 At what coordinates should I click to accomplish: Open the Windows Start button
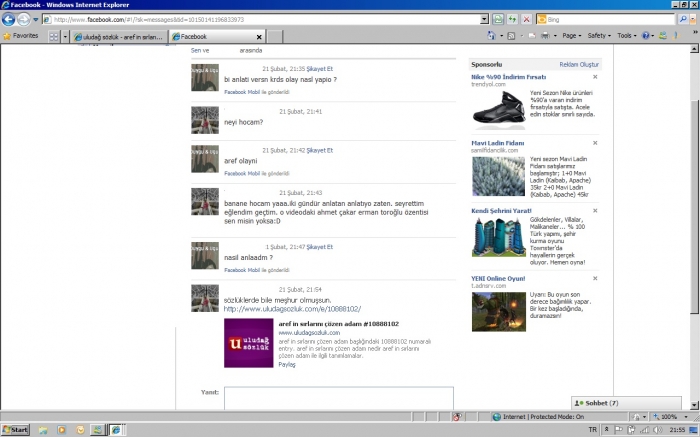pos(16,430)
